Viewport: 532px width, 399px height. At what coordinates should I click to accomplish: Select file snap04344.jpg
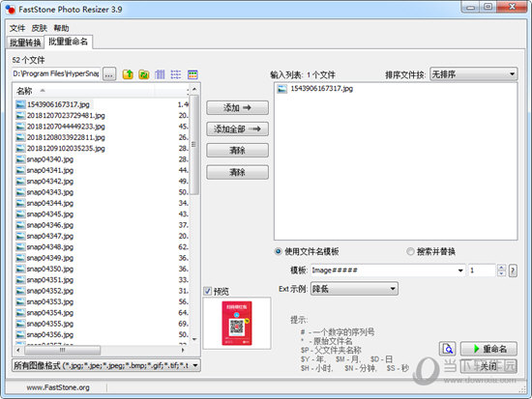(x=50, y=203)
